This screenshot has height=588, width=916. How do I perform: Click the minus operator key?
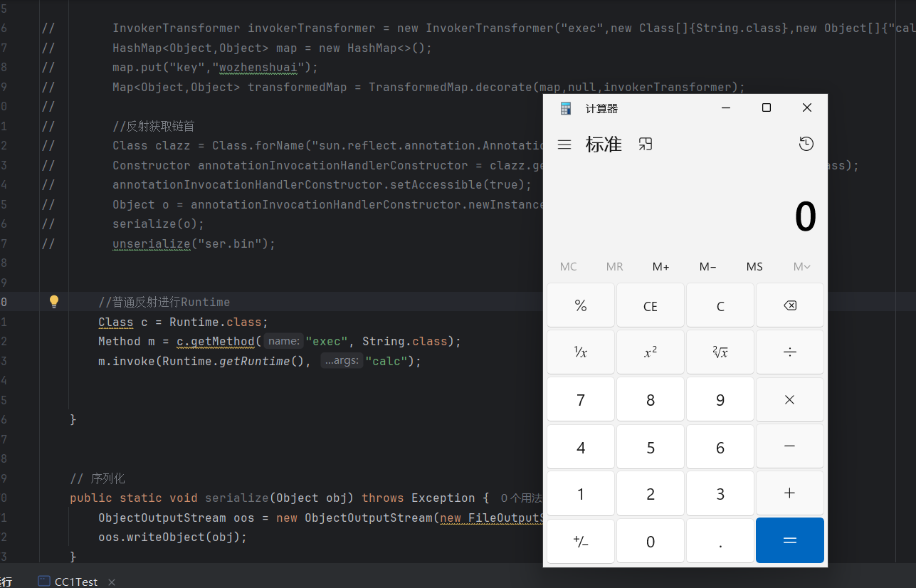(790, 446)
